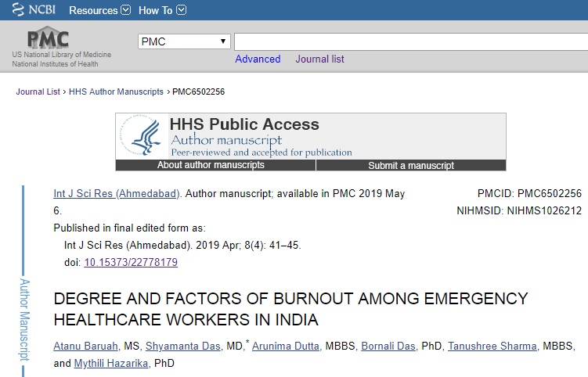Open HHS Author Manuscripts breadcrumb

116,92
